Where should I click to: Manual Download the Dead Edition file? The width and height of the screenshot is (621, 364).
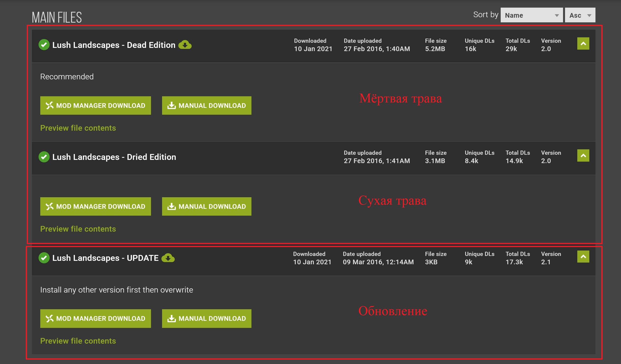click(207, 105)
